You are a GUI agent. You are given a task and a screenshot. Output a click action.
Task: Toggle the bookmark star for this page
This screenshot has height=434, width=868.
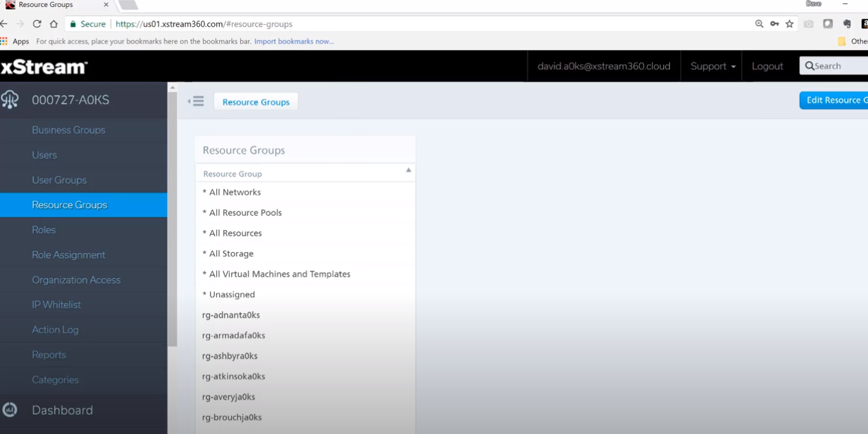pos(790,23)
